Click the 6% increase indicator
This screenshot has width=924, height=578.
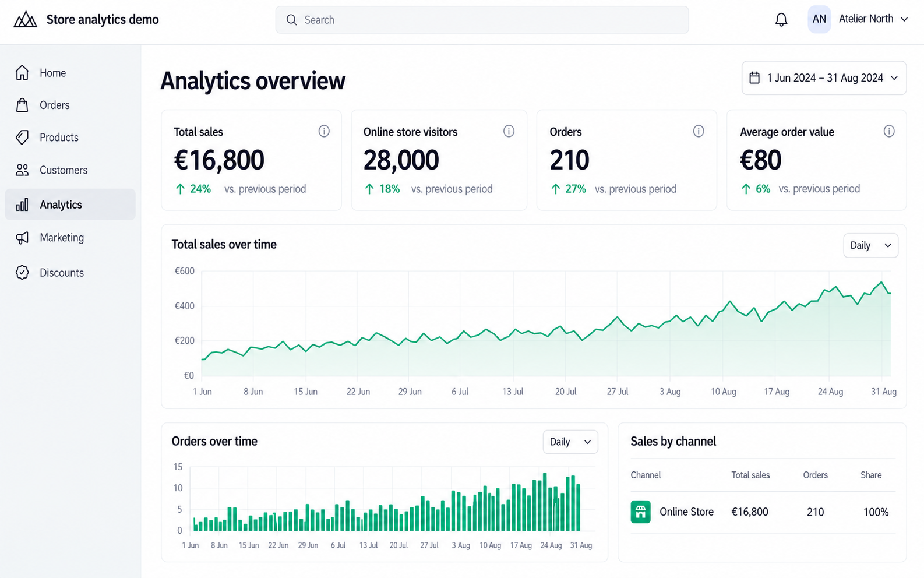(x=756, y=189)
